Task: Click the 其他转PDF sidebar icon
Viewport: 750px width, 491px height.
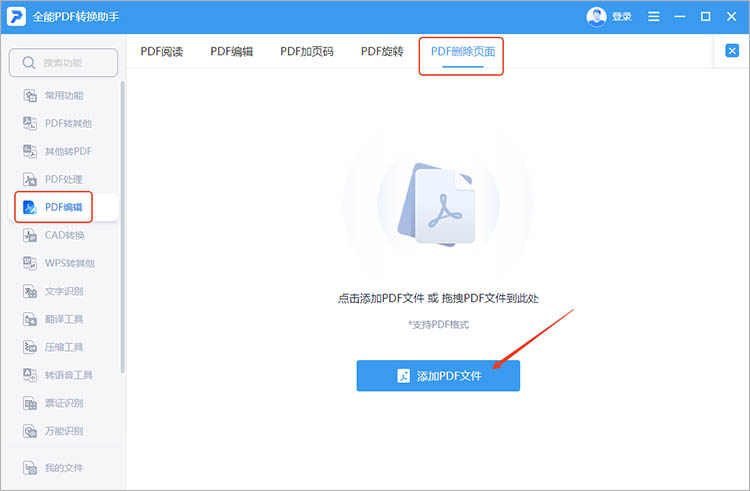Action: tap(30, 151)
